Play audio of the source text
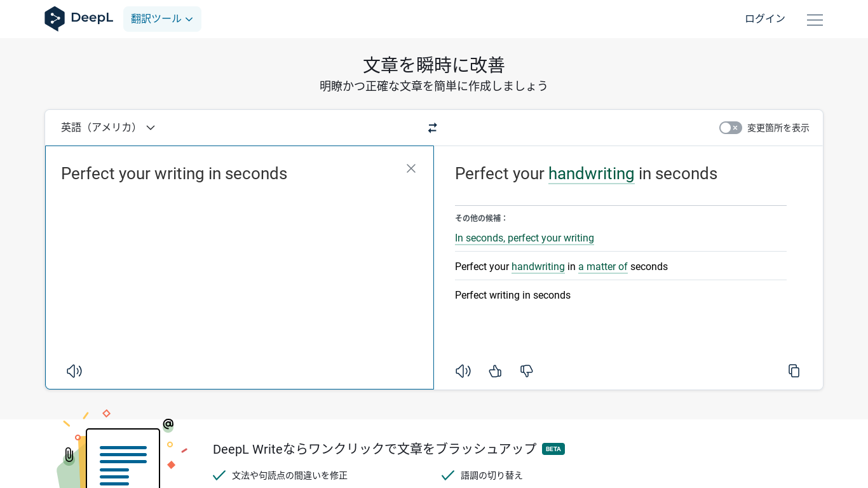The height and width of the screenshot is (488, 868). click(x=74, y=371)
